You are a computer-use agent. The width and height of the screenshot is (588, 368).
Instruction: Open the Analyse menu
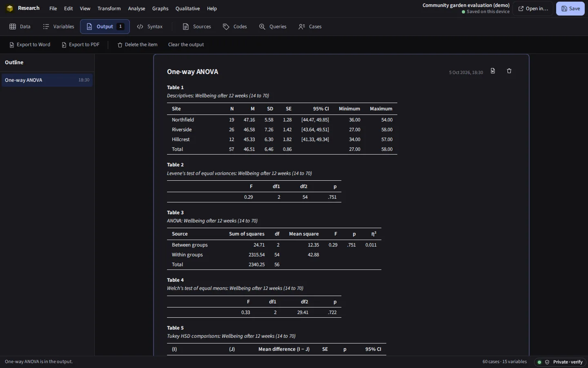[x=136, y=9]
